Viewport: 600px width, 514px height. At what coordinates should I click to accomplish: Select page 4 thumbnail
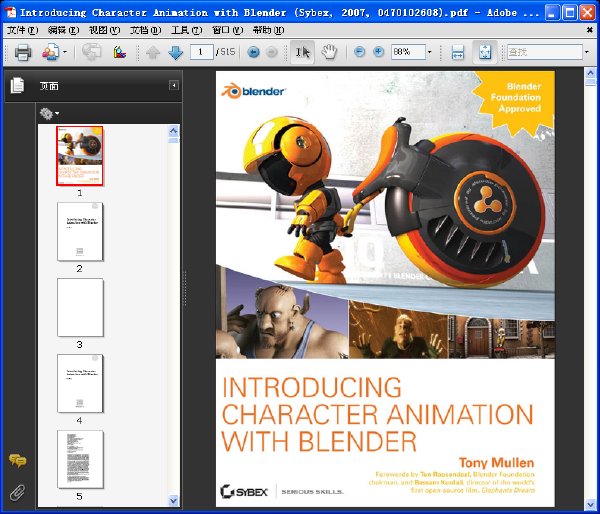(x=80, y=383)
